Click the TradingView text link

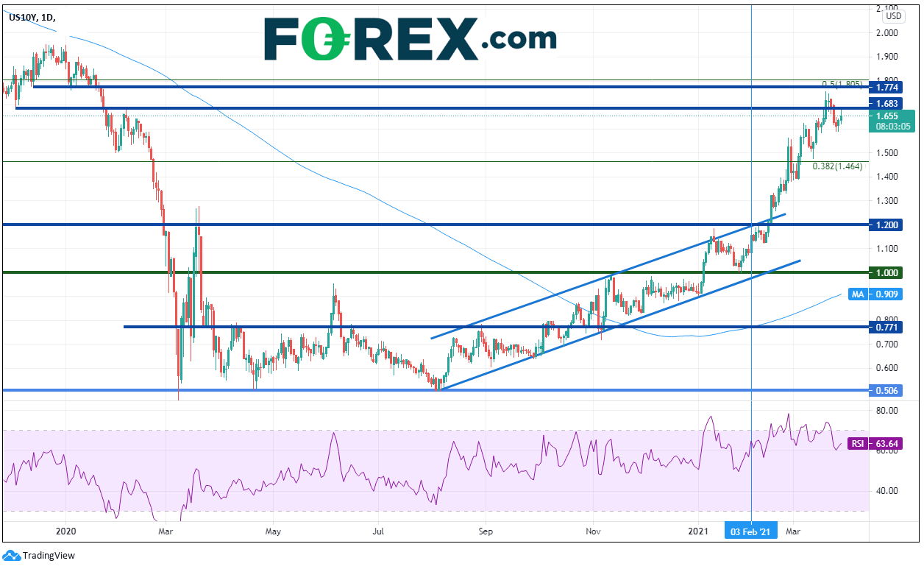(49, 556)
